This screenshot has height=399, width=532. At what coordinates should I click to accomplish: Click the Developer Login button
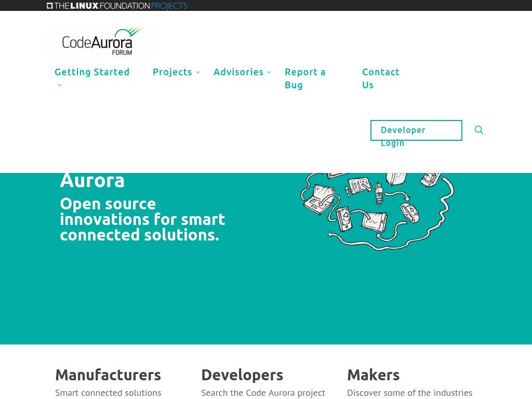pyautogui.click(x=416, y=130)
